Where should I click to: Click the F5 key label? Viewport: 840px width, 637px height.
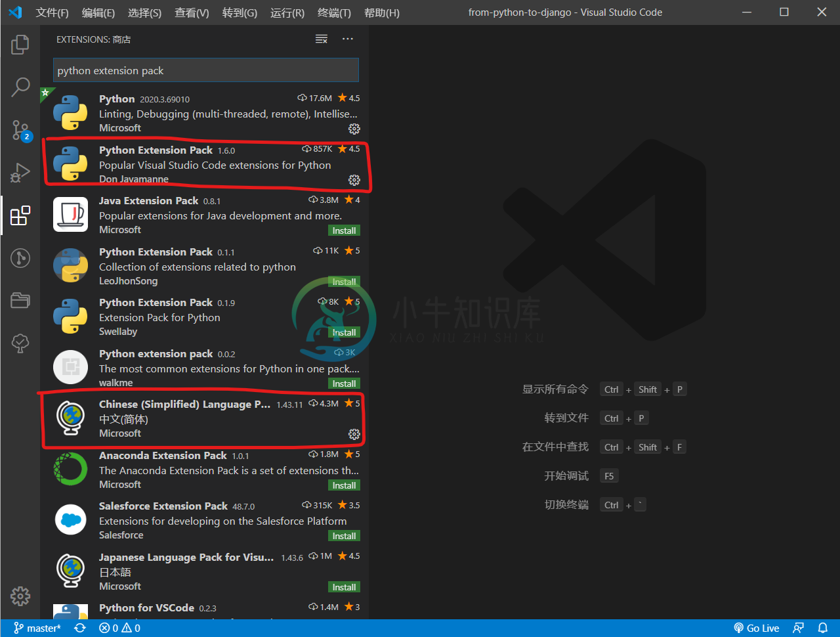[609, 476]
